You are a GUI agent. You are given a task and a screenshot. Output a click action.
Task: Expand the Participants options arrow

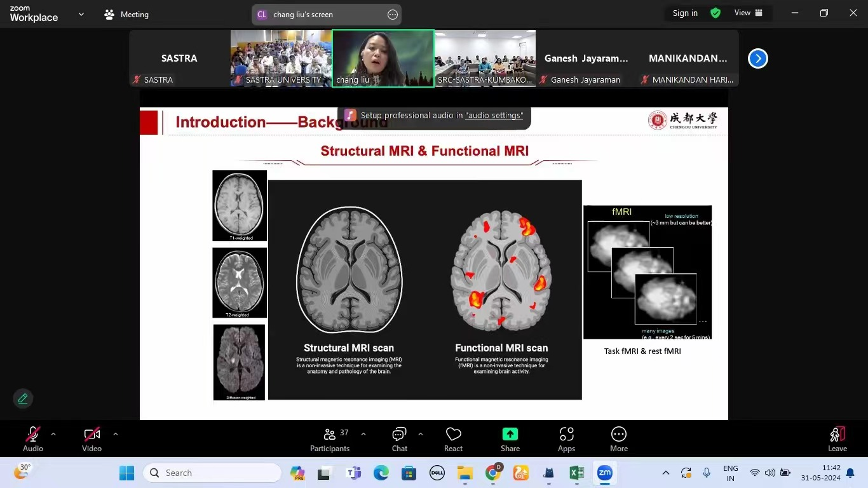[363, 434]
